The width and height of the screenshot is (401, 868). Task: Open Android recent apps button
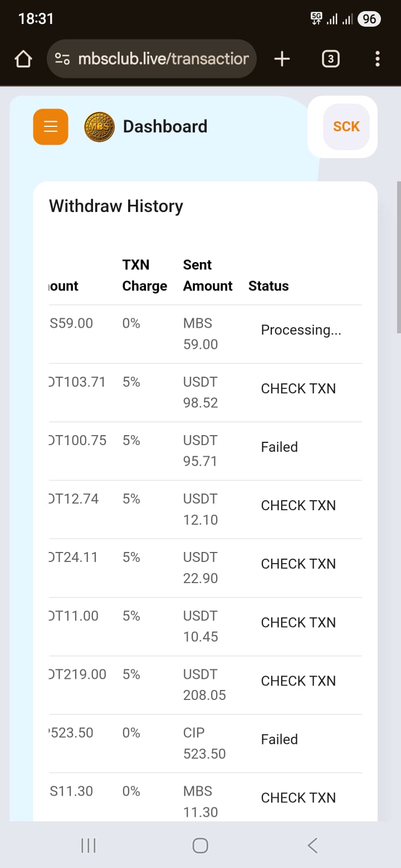[89, 846]
